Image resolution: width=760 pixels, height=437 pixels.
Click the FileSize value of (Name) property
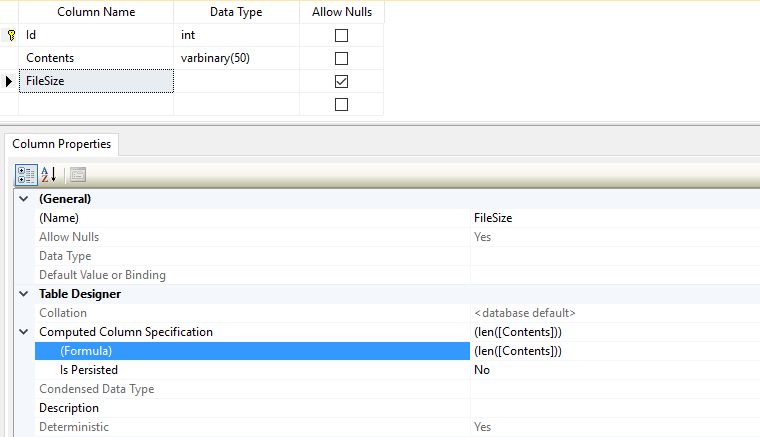(493, 218)
